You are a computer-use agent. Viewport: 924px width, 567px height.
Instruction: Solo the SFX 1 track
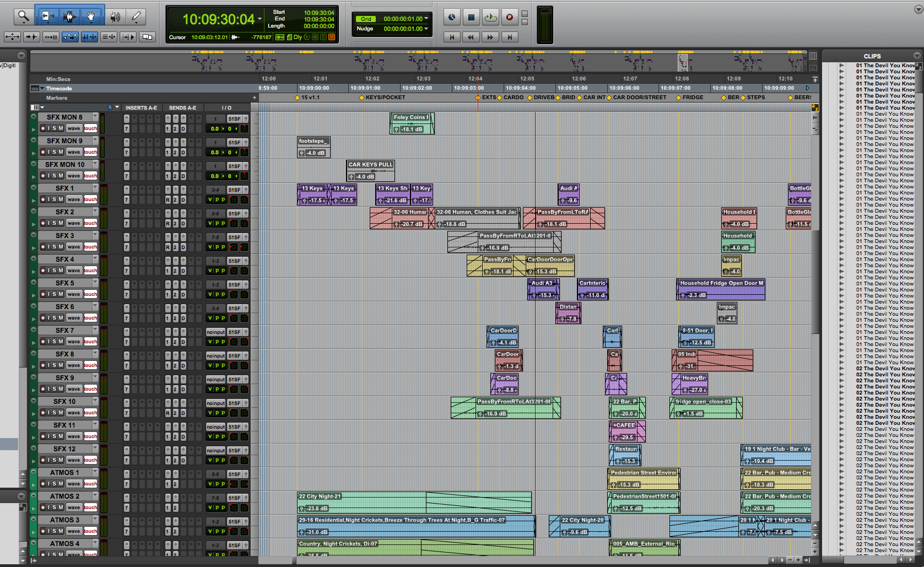click(x=55, y=199)
